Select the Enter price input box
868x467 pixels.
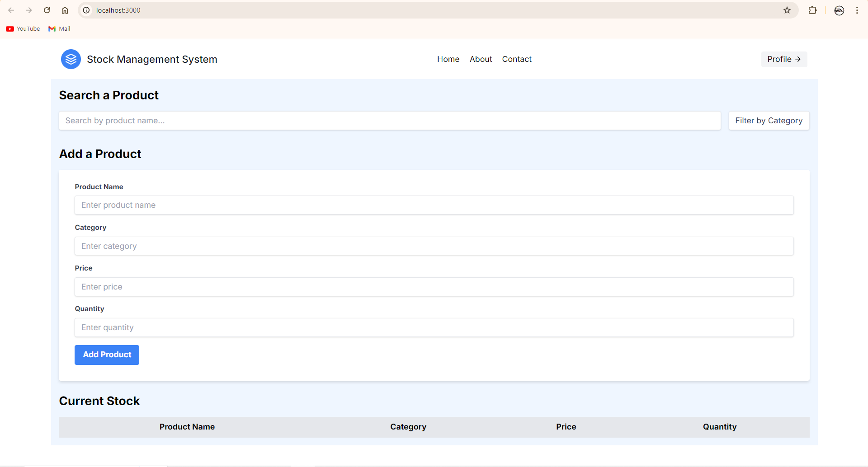click(434, 287)
